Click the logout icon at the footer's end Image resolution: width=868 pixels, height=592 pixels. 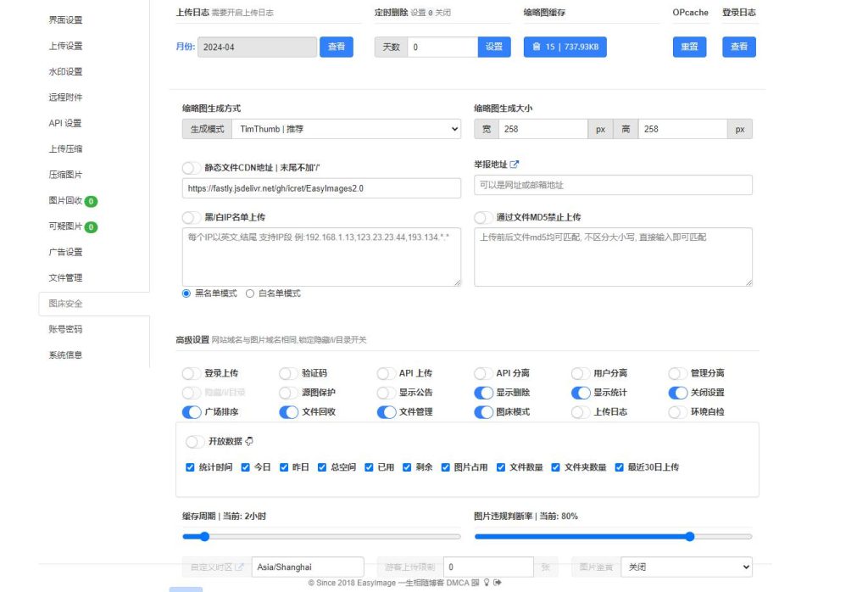coord(498,583)
